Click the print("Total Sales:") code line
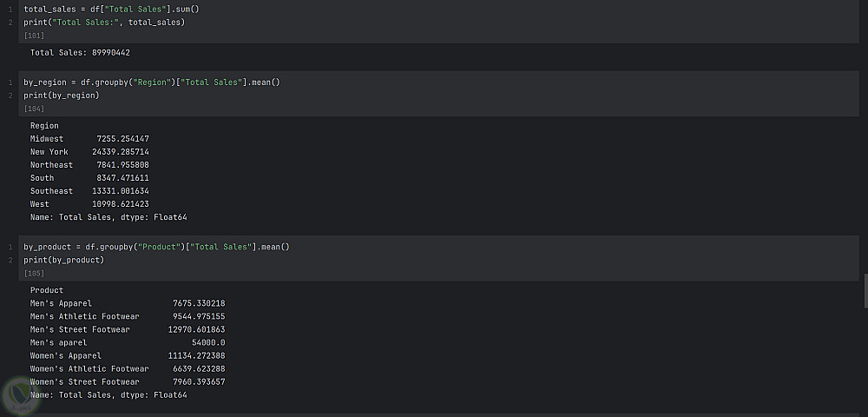The height and width of the screenshot is (417, 868). pyautogui.click(x=104, y=22)
